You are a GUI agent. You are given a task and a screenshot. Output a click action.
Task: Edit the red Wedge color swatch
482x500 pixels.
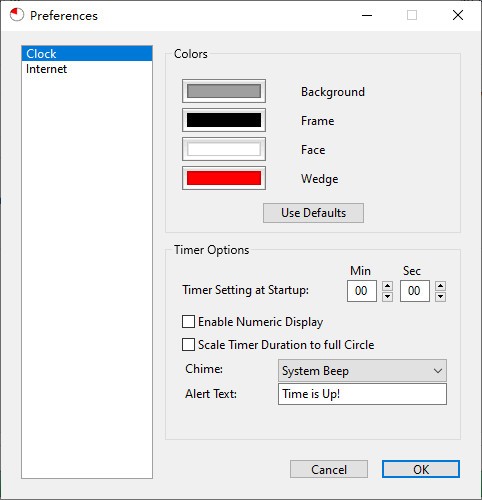[x=224, y=178]
